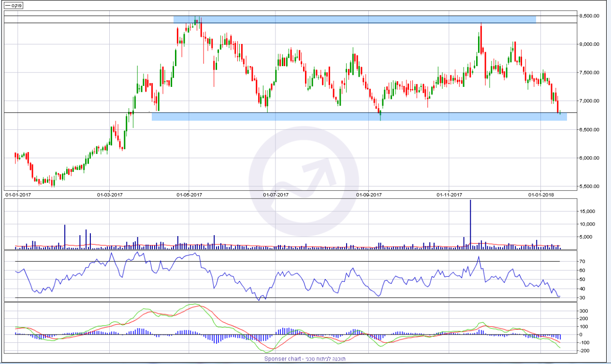Click the 5,500.00 price axis label

click(590, 186)
